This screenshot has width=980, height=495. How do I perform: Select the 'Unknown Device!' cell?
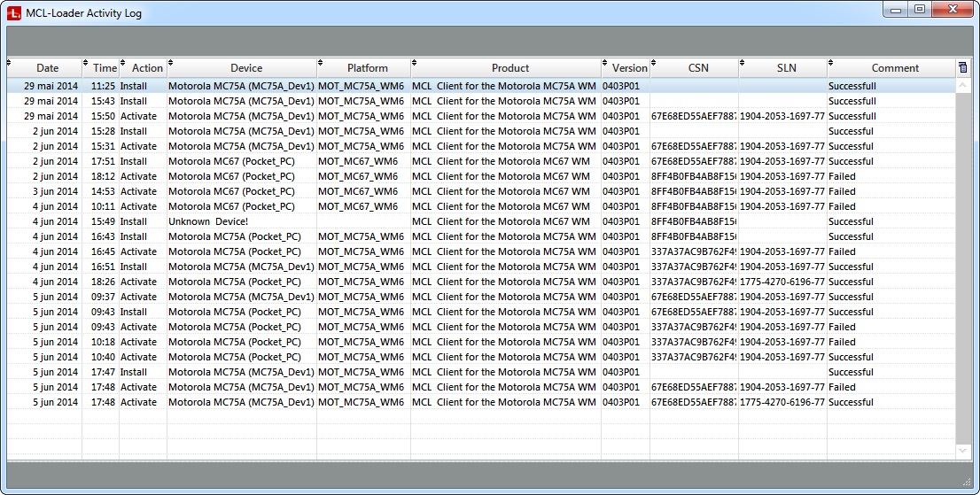coord(208,221)
